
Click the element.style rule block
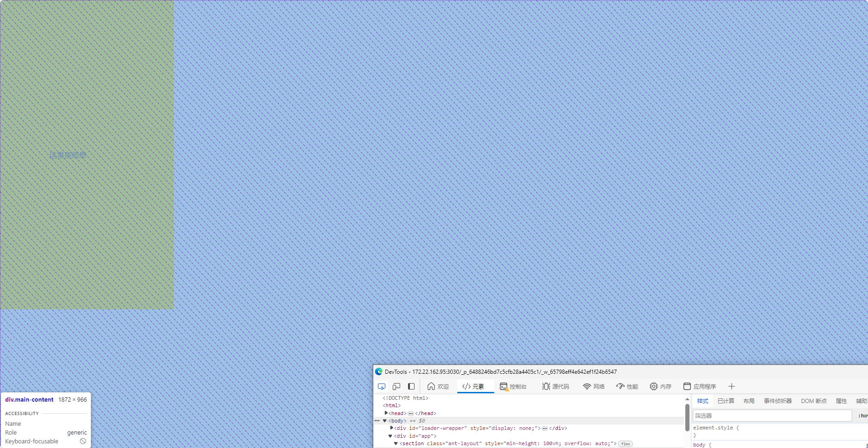[x=779, y=431]
